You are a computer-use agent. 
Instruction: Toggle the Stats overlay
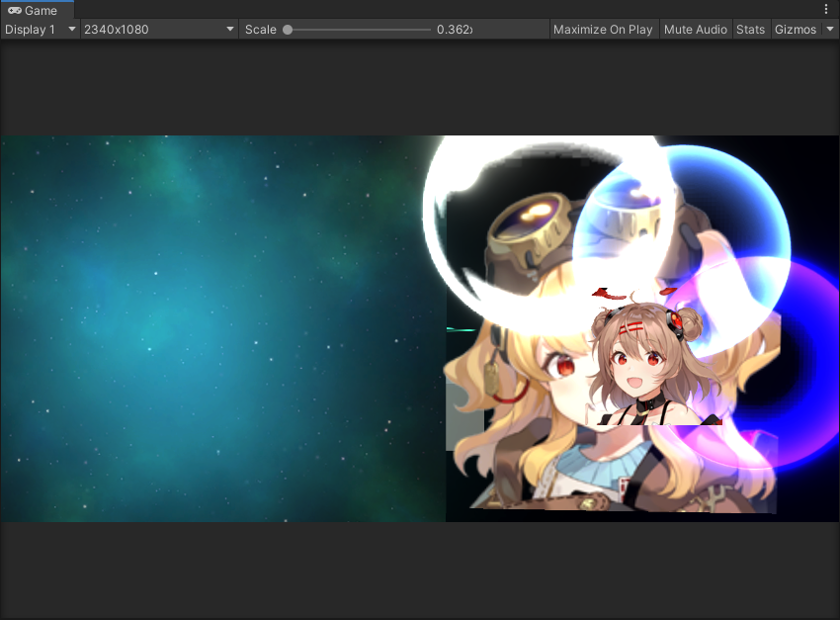coord(750,30)
